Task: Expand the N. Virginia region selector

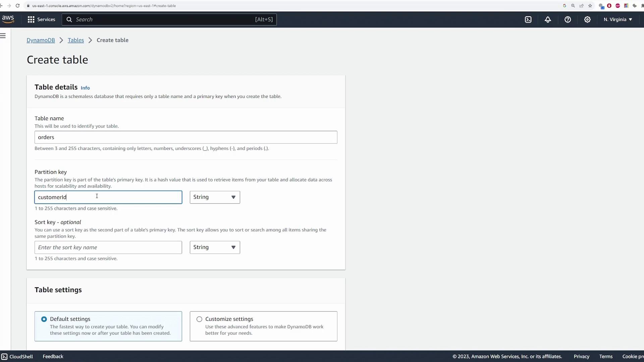Action: click(x=618, y=19)
